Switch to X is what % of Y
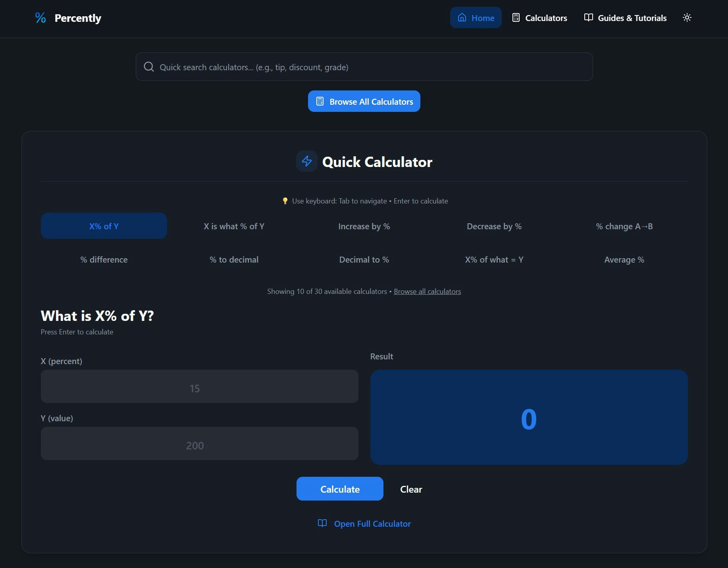 (234, 226)
